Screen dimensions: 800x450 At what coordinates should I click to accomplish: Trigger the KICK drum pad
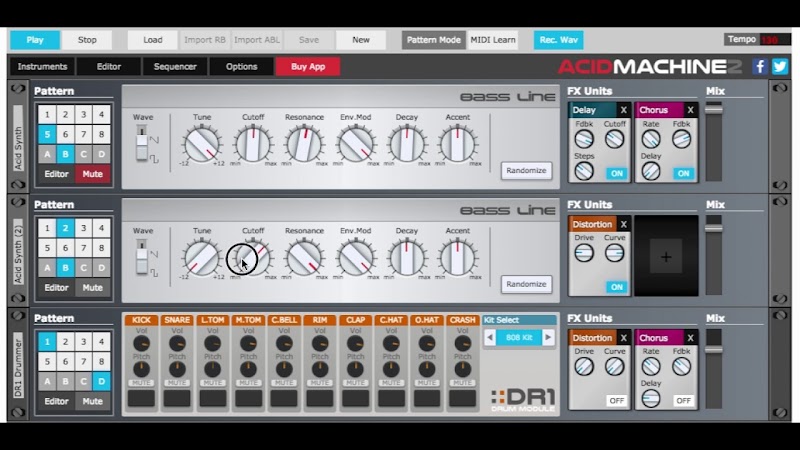[x=141, y=398]
